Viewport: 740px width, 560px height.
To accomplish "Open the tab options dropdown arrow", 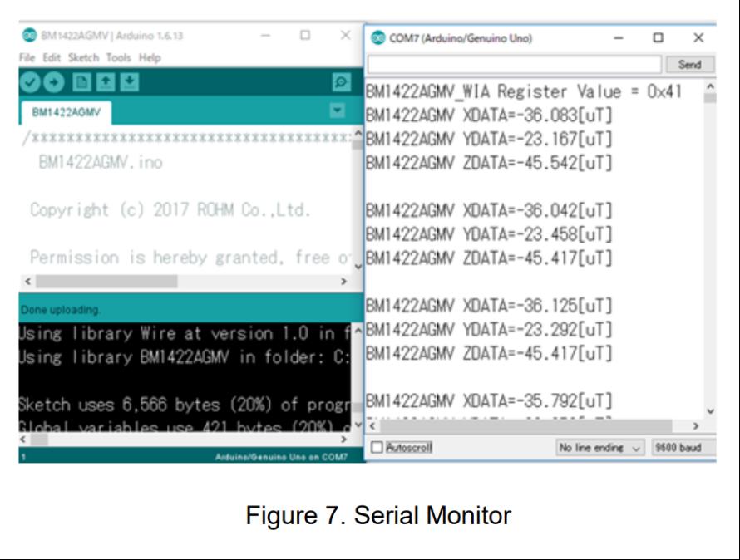I will pyautogui.click(x=337, y=111).
